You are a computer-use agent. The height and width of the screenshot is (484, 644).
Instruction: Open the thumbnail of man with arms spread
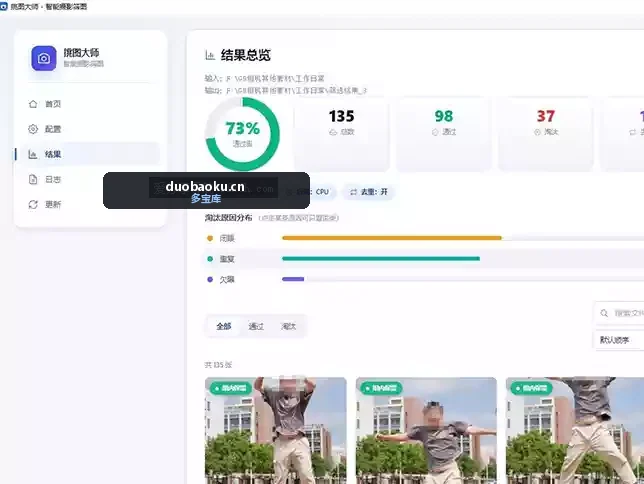point(426,430)
